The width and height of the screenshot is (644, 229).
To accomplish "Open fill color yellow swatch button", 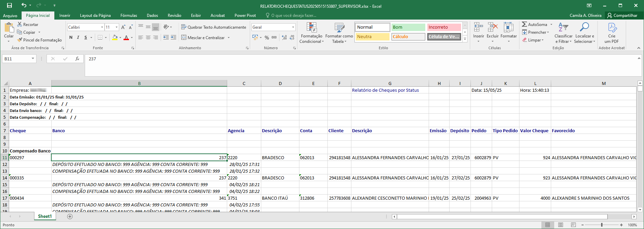I will point(115,37).
